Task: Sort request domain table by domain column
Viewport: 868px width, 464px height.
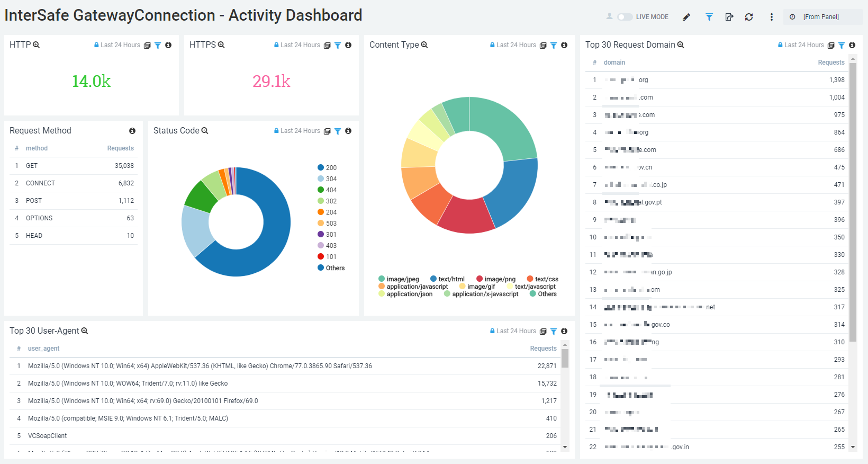Action: pos(614,63)
